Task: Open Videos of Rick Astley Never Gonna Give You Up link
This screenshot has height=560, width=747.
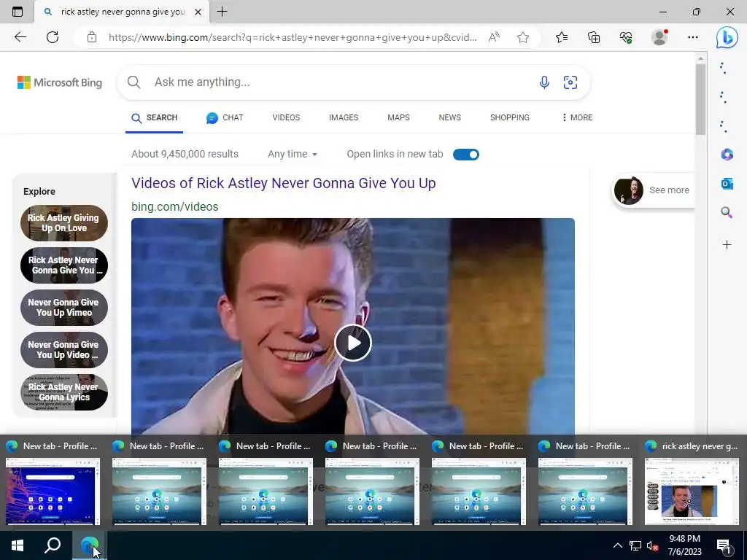Action: click(x=284, y=183)
